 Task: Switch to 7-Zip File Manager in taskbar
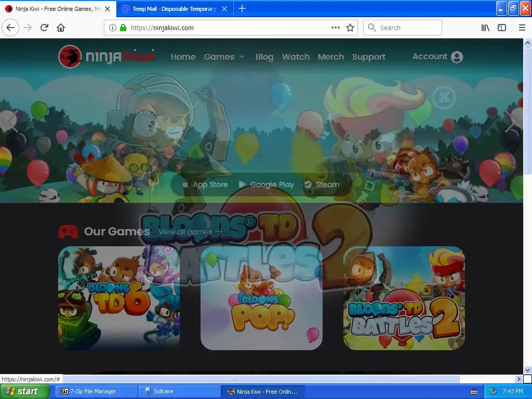click(96, 392)
